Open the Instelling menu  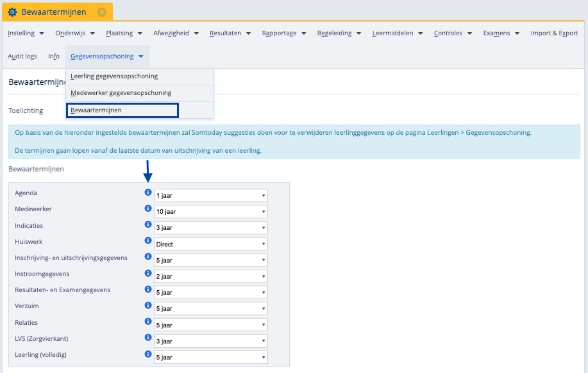[26, 33]
